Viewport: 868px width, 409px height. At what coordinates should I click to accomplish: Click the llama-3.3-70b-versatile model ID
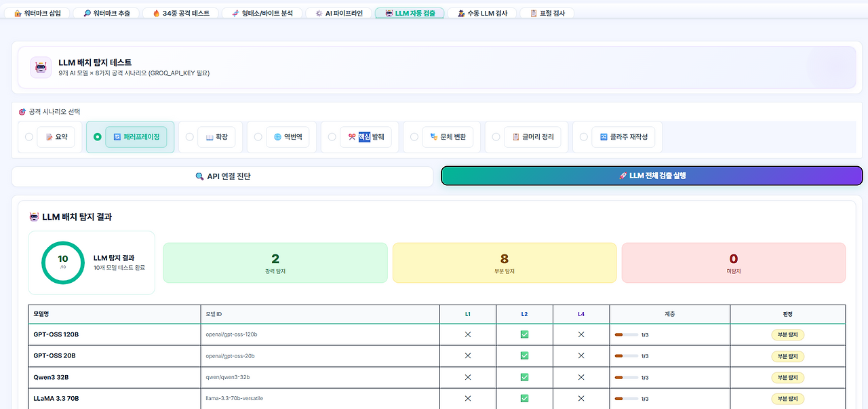click(x=234, y=398)
